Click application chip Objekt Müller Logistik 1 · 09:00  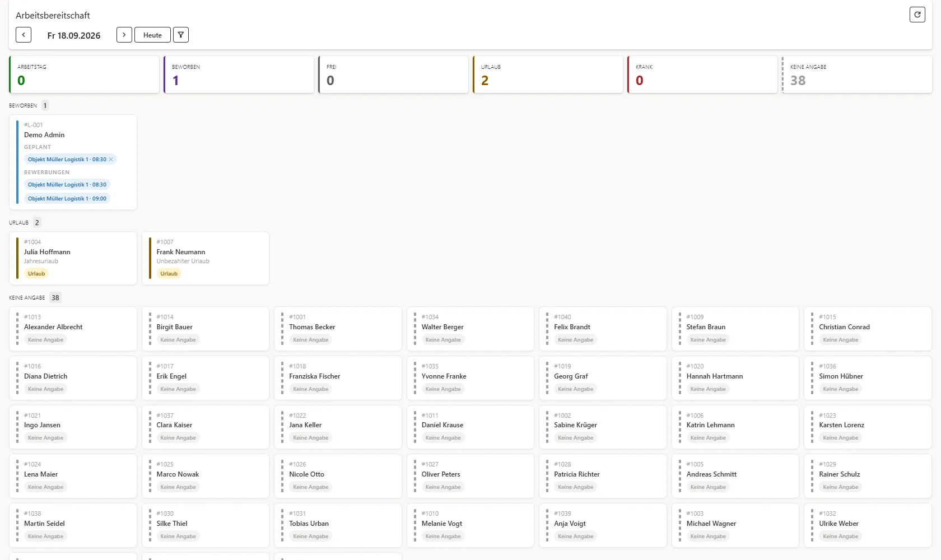pyautogui.click(x=67, y=198)
